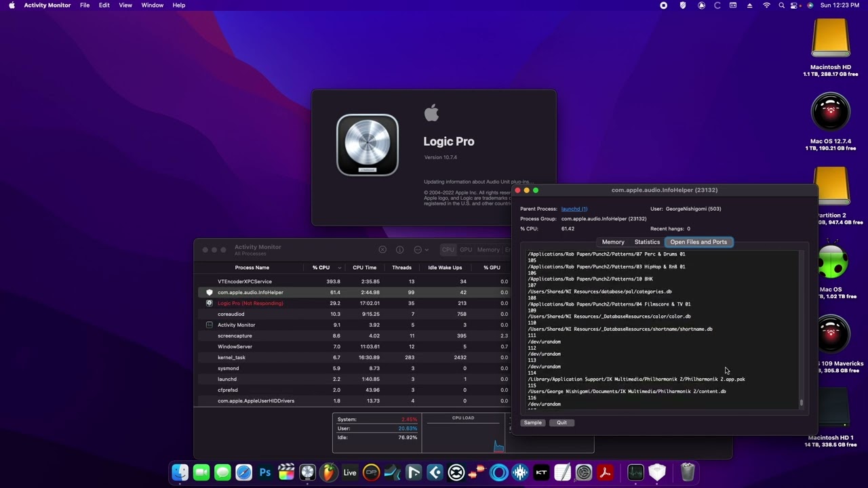The image size is (868, 488).
Task: Select the Memory tab in InfoHelper window
Action: (x=613, y=242)
